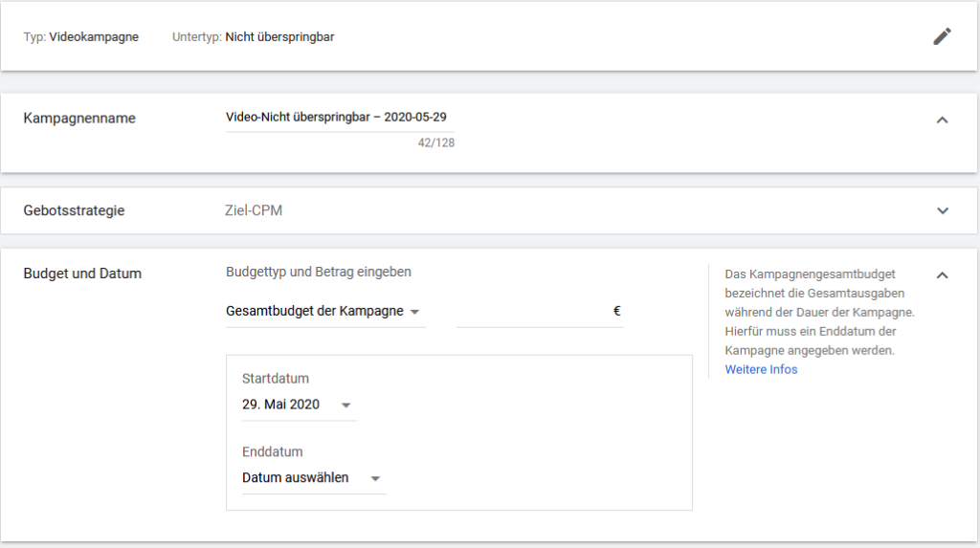
Task: Click the budget amount input field
Action: coord(533,312)
